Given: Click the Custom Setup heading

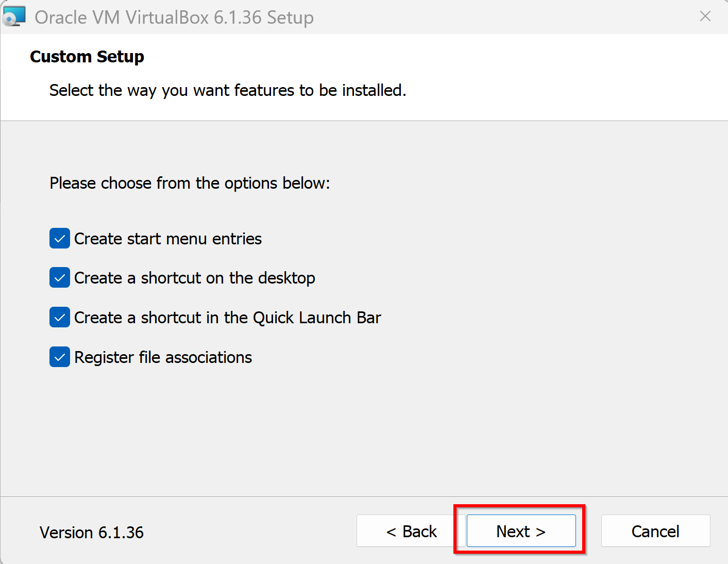Looking at the screenshot, I should [x=87, y=56].
